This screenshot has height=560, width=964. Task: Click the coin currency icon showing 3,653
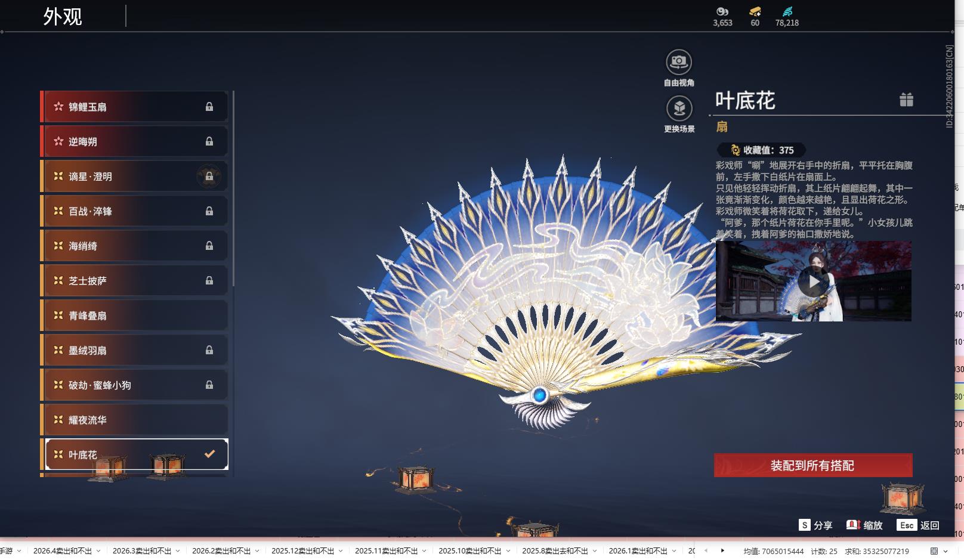point(722,11)
